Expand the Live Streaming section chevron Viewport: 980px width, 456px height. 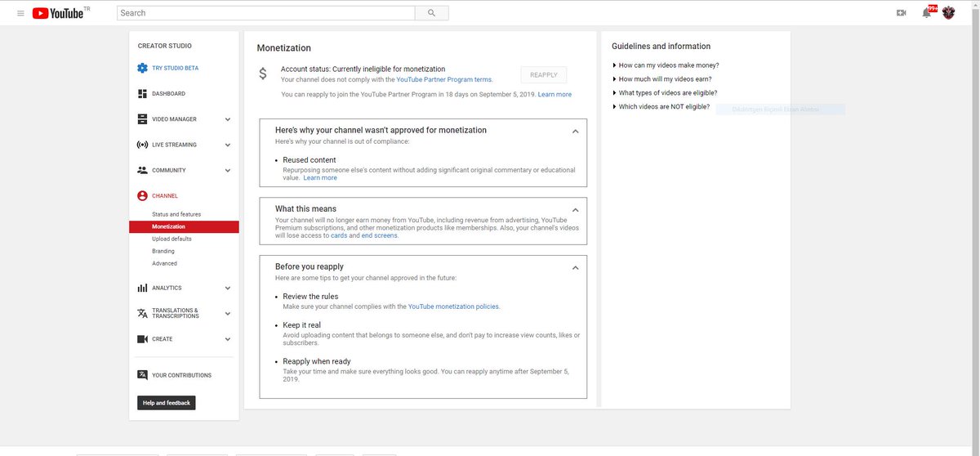pyautogui.click(x=228, y=145)
